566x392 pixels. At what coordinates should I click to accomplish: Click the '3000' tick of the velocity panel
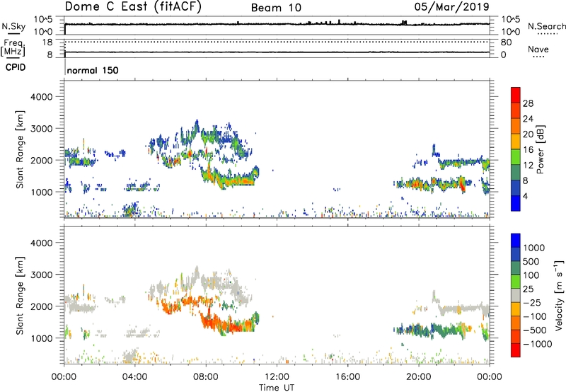tap(42, 275)
